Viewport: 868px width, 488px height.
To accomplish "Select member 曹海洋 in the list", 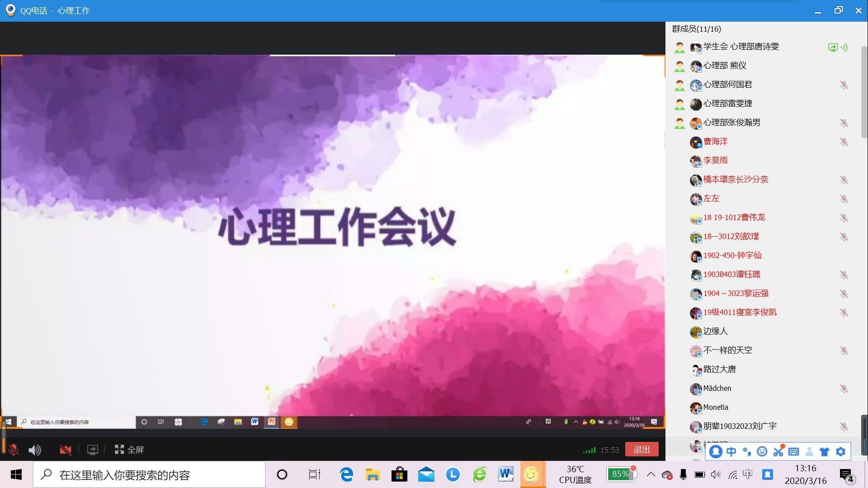I will [x=715, y=141].
